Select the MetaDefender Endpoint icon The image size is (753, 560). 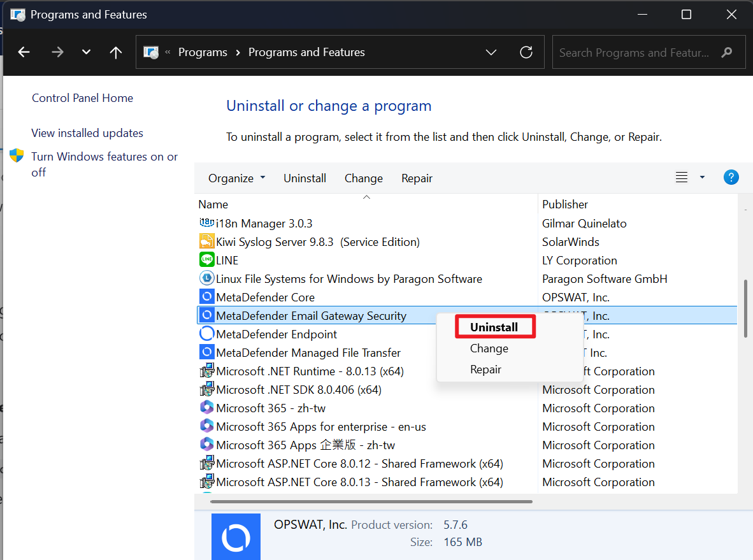coord(206,333)
